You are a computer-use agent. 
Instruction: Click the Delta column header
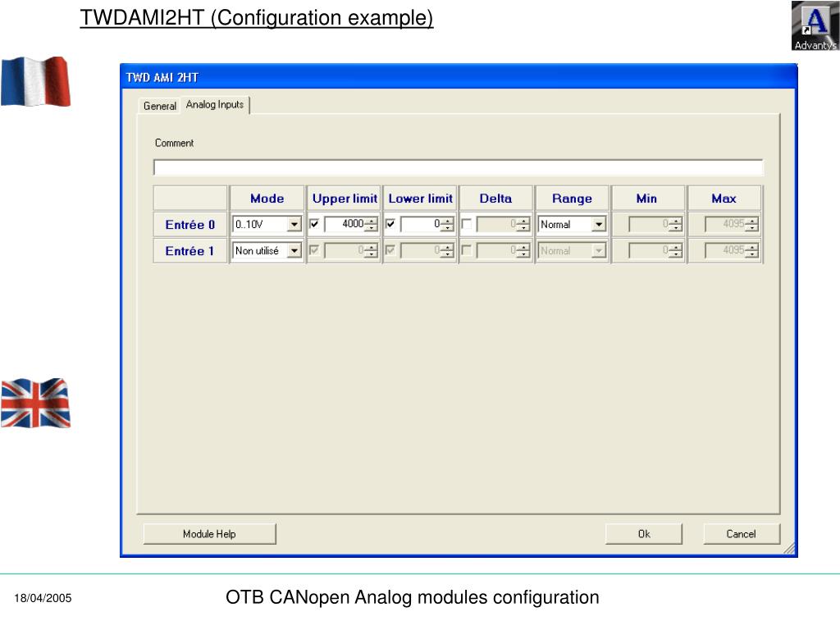pos(496,199)
